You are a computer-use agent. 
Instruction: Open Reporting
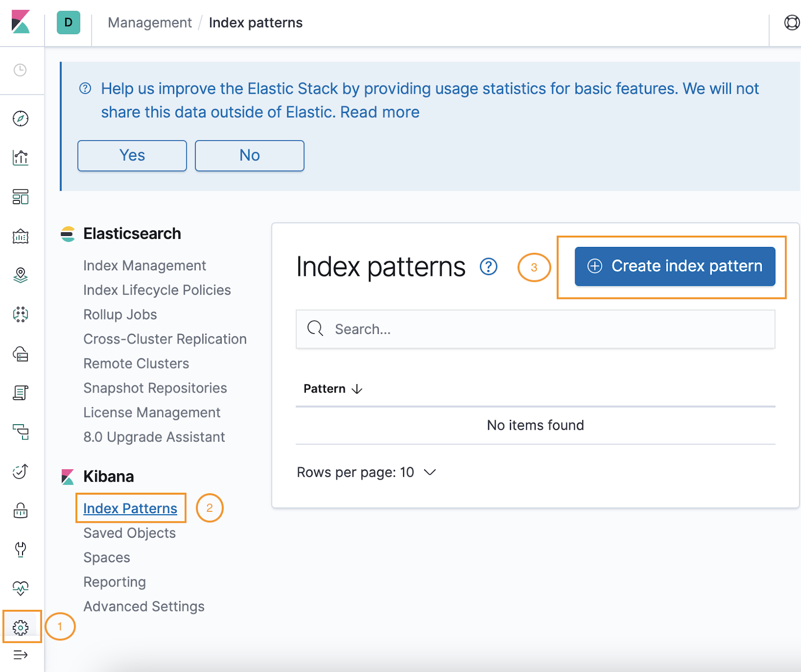point(115,582)
